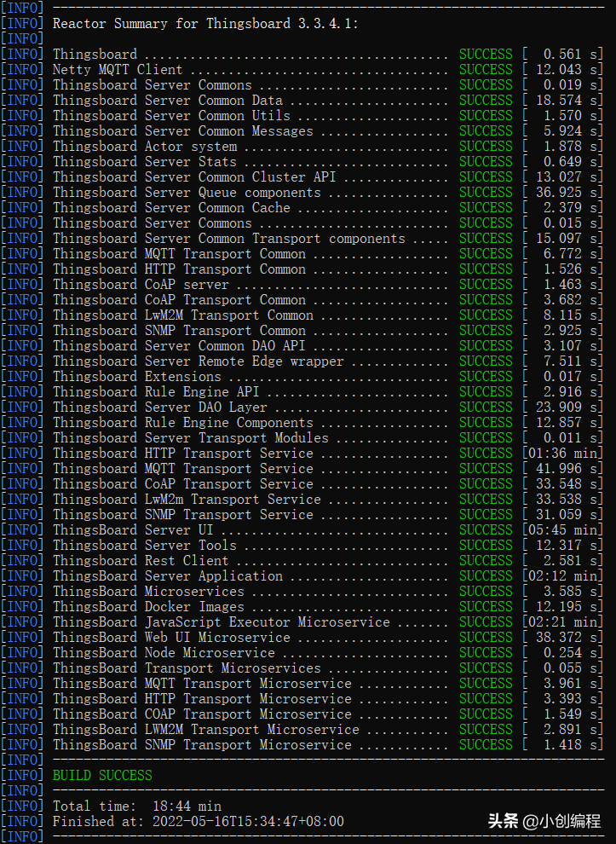This screenshot has width=616, height=844.
Task: Select the 'Thingsboard Actor system' row
Action: (302, 147)
